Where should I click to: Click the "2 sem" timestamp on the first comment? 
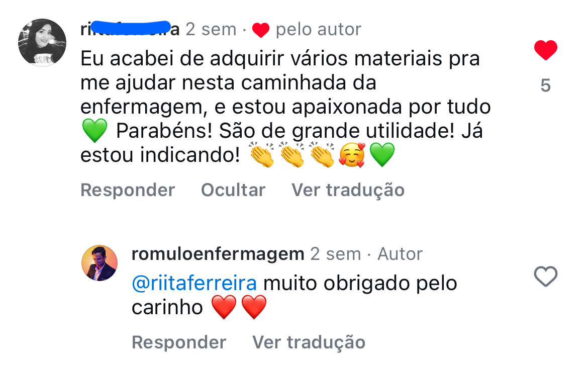click(x=211, y=30)
